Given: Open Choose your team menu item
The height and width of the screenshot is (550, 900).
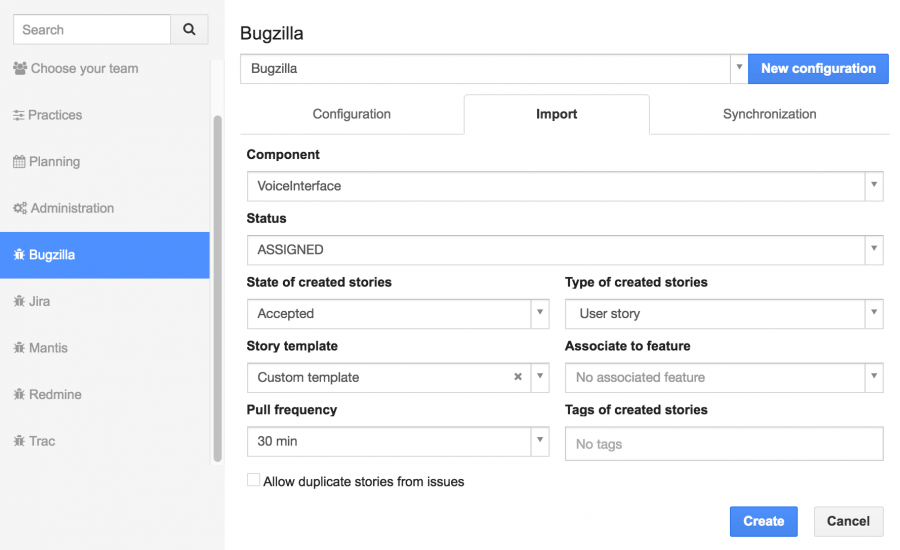Looking at the screenshot, I should click(x=104, y=68).
